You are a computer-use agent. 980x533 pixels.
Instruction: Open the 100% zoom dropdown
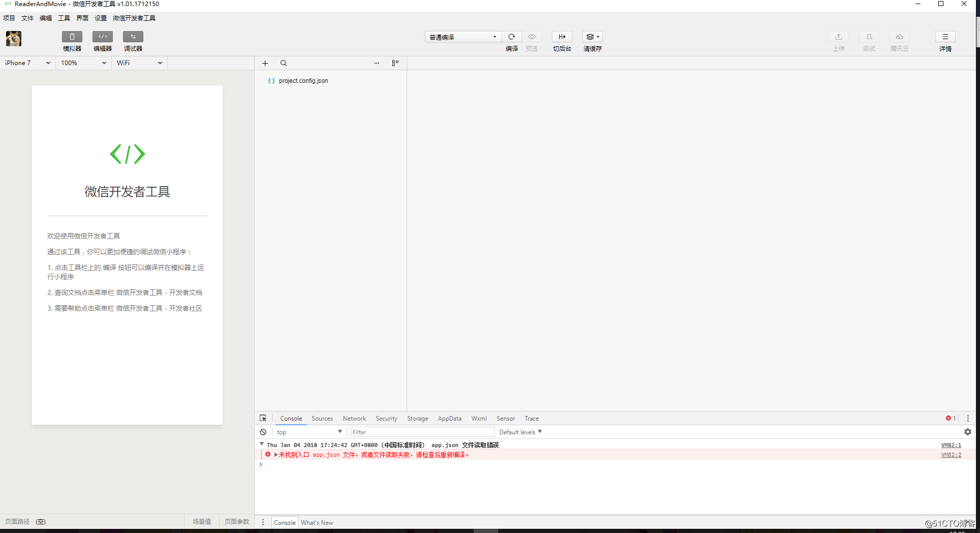(83, 63)
